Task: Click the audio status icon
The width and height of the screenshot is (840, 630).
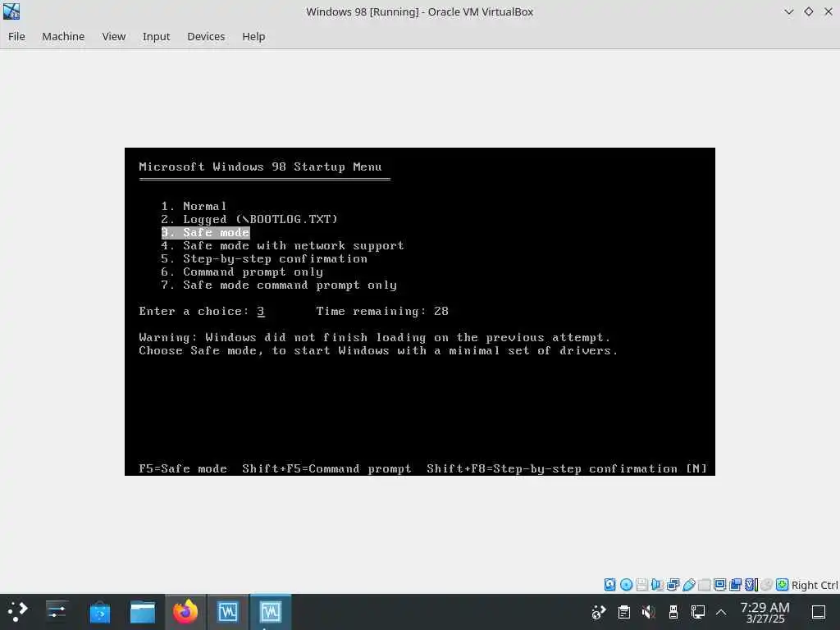Action: [657, 584]
